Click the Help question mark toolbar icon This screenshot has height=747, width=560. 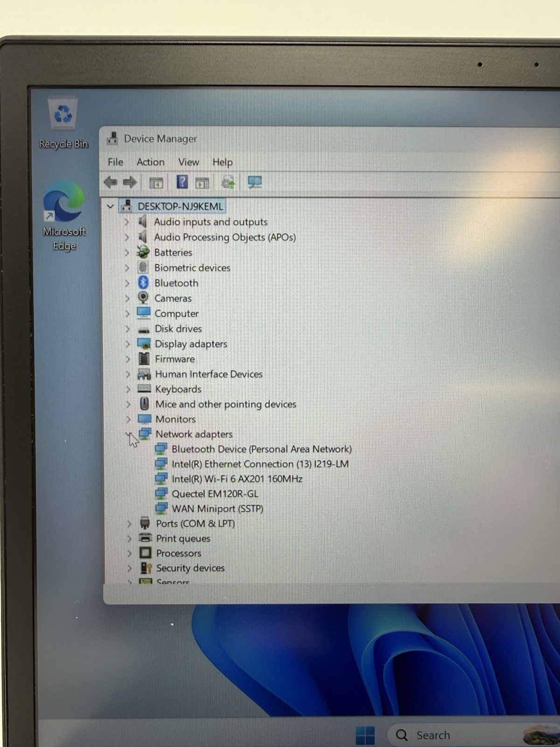pos(182,182)
